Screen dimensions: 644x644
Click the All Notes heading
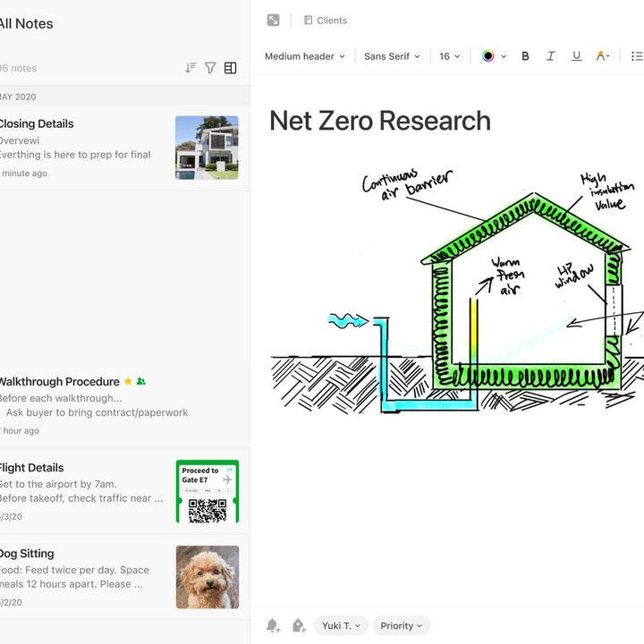tap(26, 24)
